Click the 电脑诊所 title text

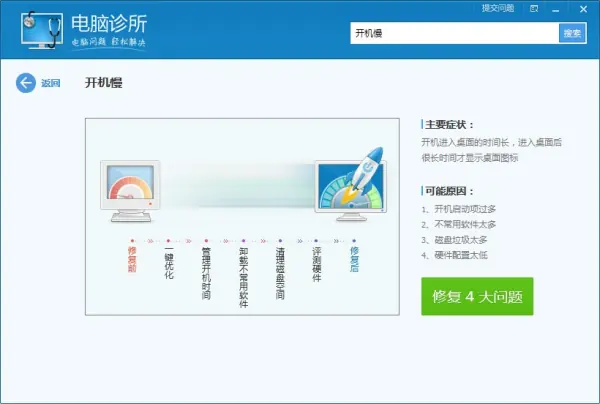[x=109, y=24]
